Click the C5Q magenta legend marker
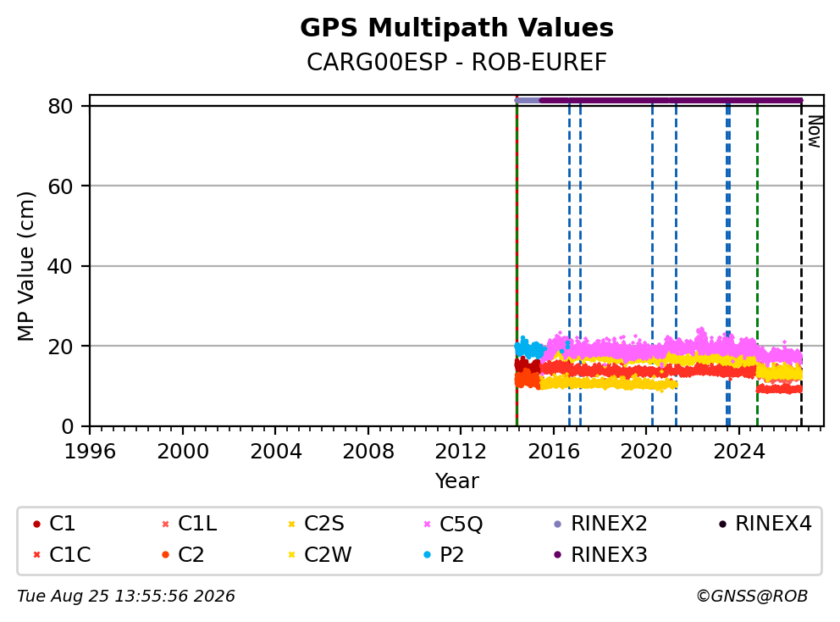Image resolution: width=840 pixels, height=622 pixels. [x=427, y=524]
